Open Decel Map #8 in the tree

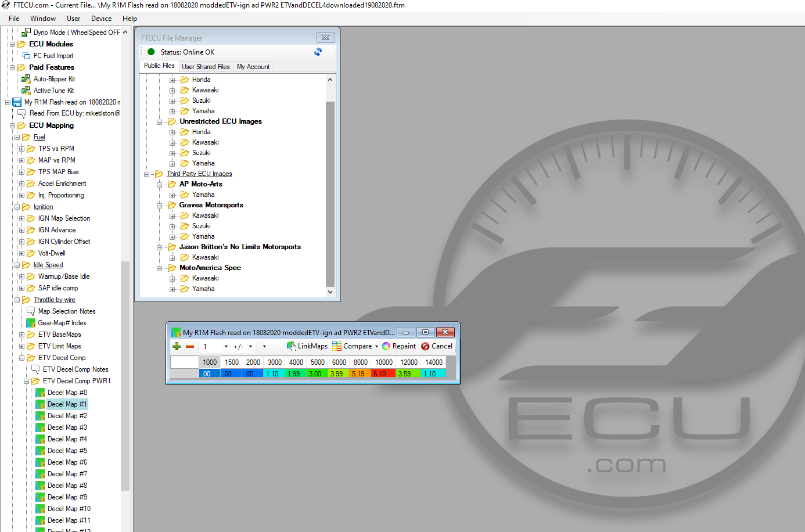point(67,486)
